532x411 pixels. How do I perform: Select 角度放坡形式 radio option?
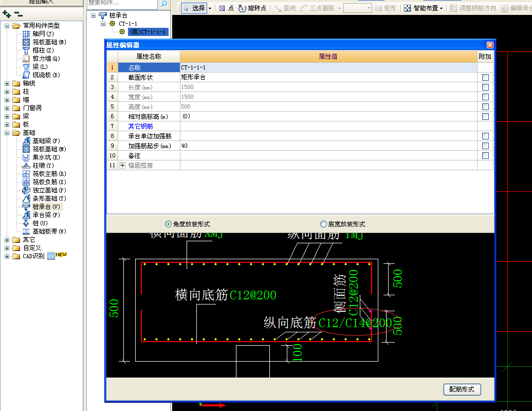(x=168, y=224)
